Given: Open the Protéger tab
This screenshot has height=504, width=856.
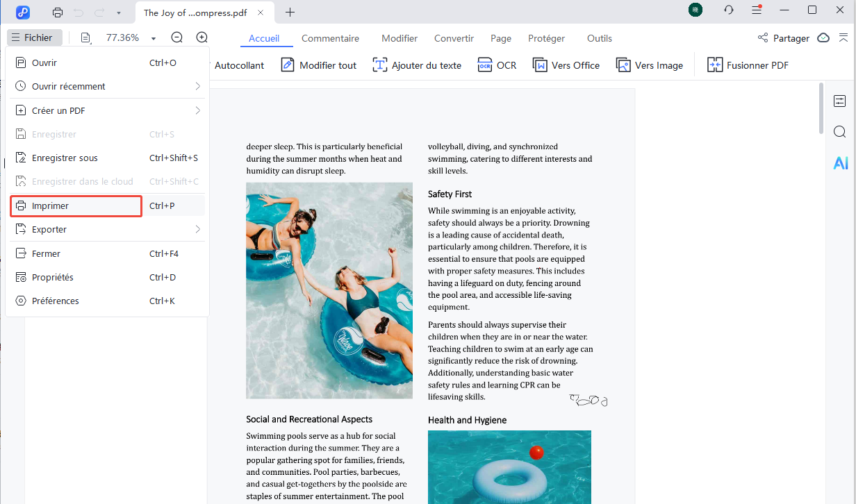Looking at the screenshot, I should (546, 38).
